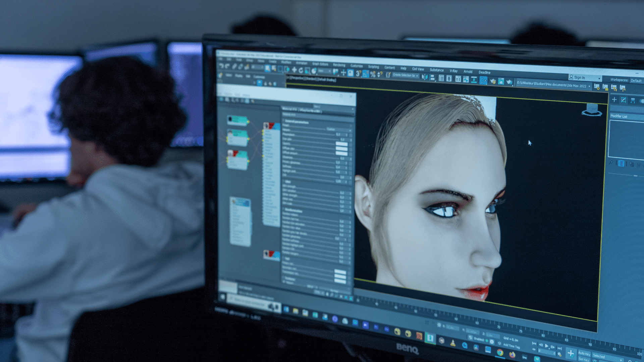Jump to the animation end frame
This screenshot has width=644, height=362.
click(559, 348)
